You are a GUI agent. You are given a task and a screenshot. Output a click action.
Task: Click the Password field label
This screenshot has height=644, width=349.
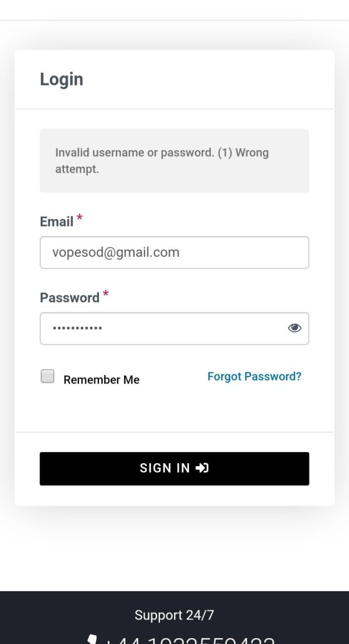point(69,298)
